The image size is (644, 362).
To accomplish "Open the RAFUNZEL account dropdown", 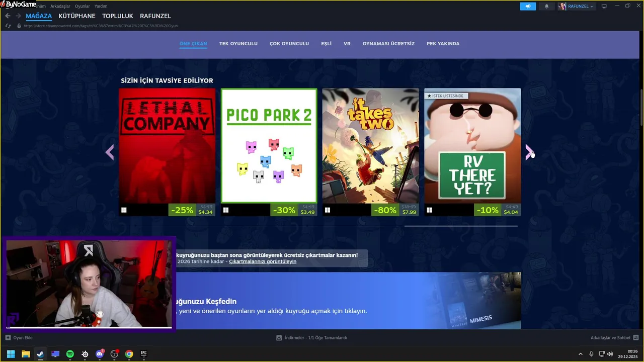I will 576,6.
